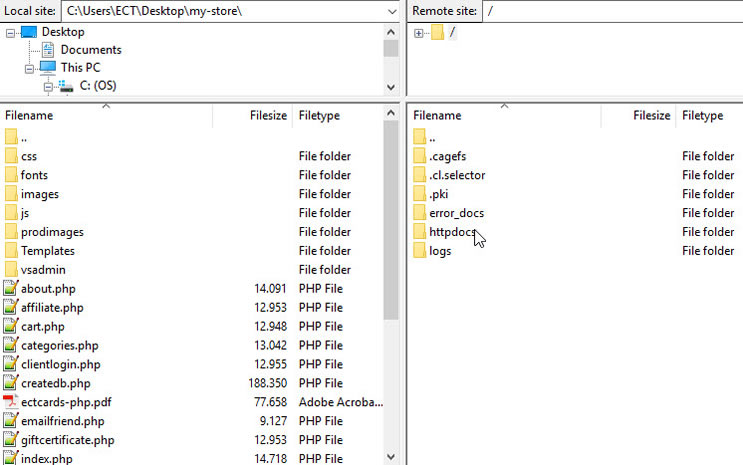Select the logs remote folder name
The width and height of the screenshot is (743, 465).
pyautogui.click(x=440, y=251)
